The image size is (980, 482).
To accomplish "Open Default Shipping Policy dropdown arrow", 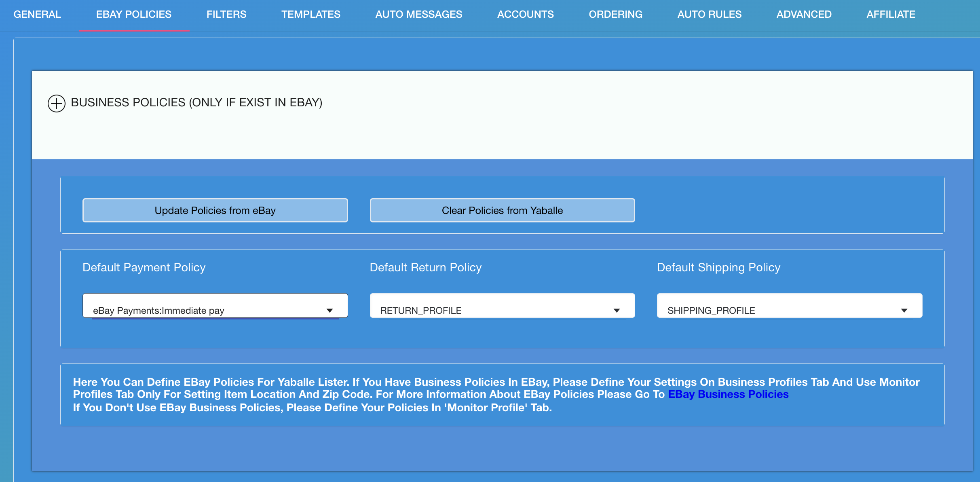I will click(x=904, y=311).
